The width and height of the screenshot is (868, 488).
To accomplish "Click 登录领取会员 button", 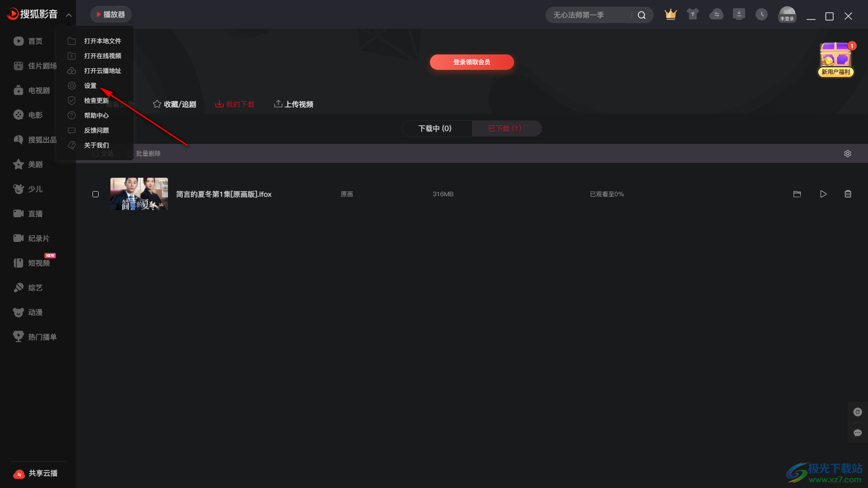I will point(471,62).
